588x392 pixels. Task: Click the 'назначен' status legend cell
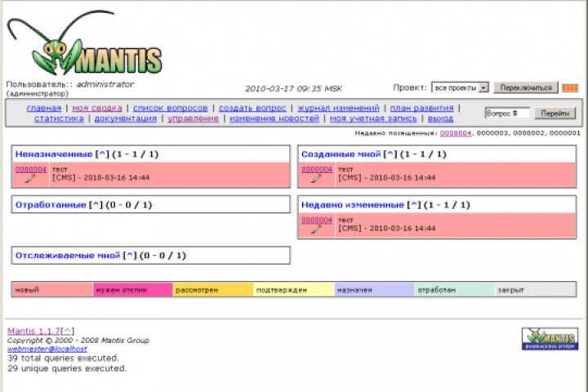(374, 290)
